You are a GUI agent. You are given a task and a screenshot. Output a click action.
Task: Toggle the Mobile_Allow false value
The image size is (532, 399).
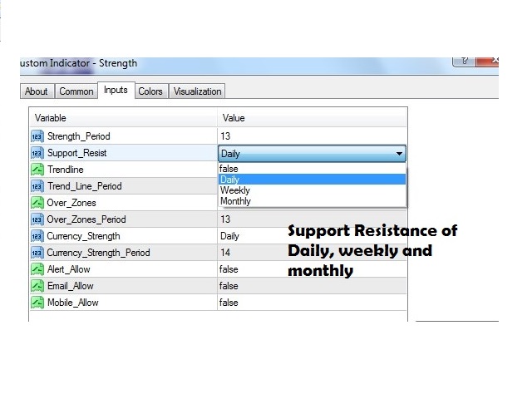point(229,303)
